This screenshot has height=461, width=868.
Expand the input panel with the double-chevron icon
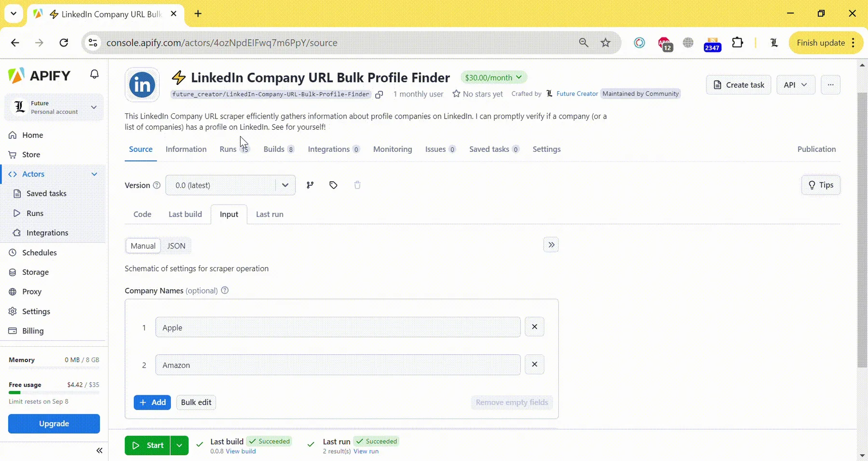pyautogui.click(x=551, y=245)
